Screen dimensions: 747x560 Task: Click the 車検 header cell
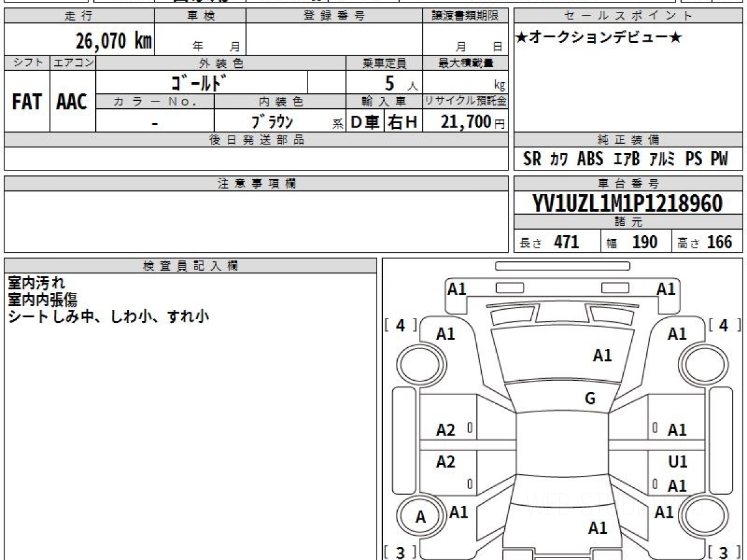click(200, 16)
